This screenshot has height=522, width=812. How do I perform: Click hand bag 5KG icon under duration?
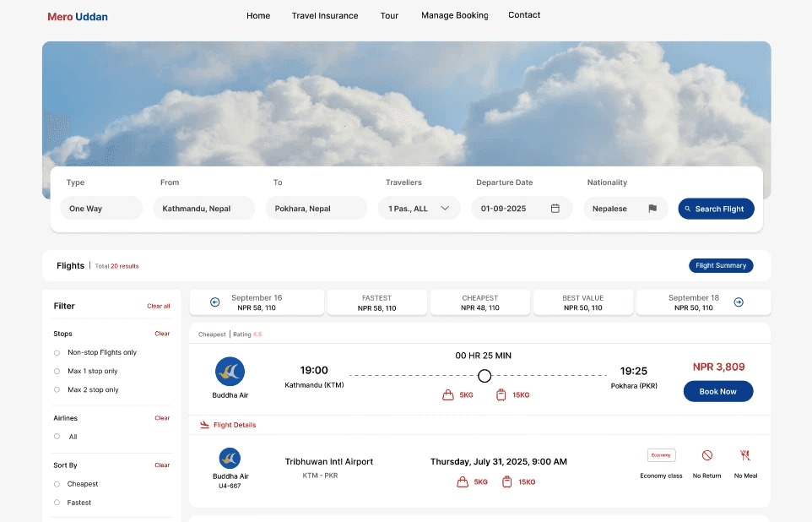448,395
